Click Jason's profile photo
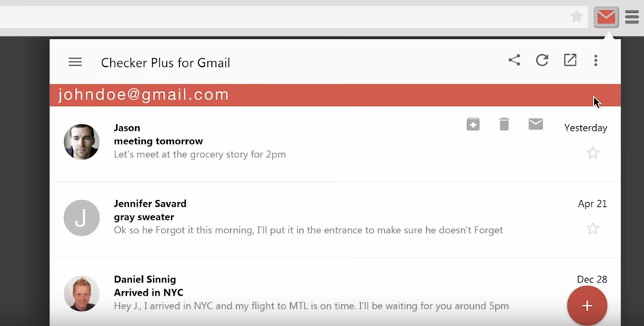This screenshot has width=644, height=326. pos(81,141)
